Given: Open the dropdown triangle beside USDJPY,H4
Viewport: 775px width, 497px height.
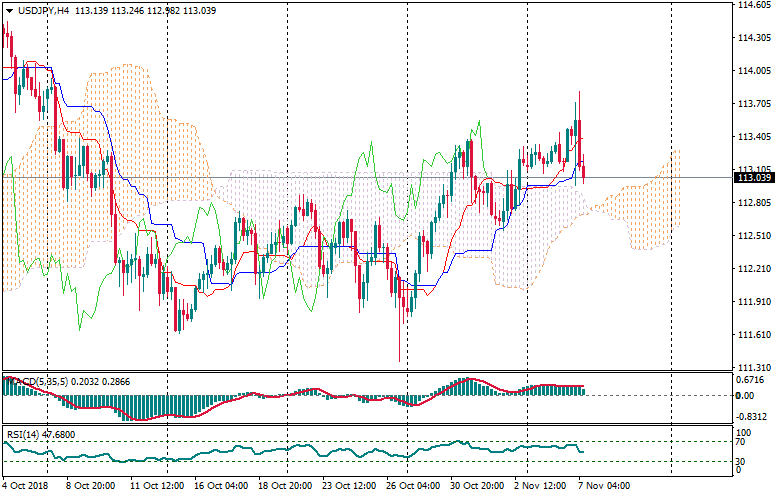Looking at the screenshot, I should tap(8, 10).
